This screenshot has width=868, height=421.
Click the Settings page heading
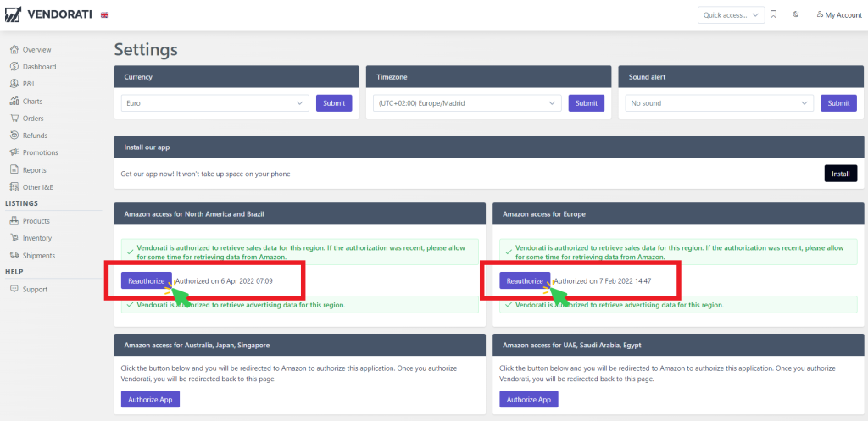click(x=146, y=49)
